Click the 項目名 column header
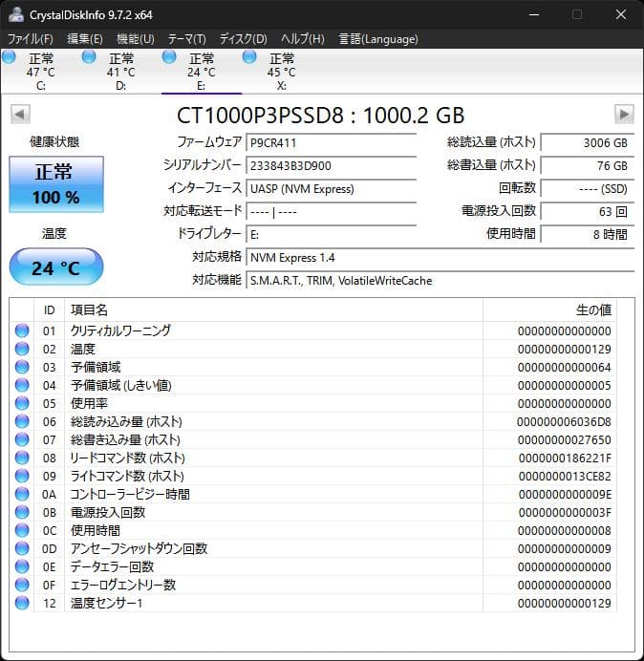The width and height of the screenshot is (644, 661). click(x=273, y=310)
